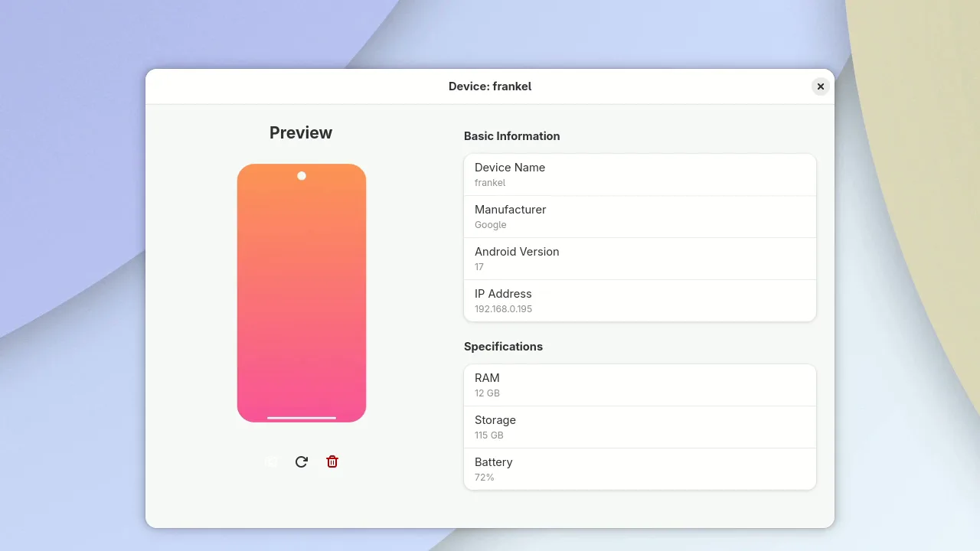Image resolution: width=980 pixels, height=551 pixels.
Task: Click the "72%" battery value
Action: coord(485,478)
